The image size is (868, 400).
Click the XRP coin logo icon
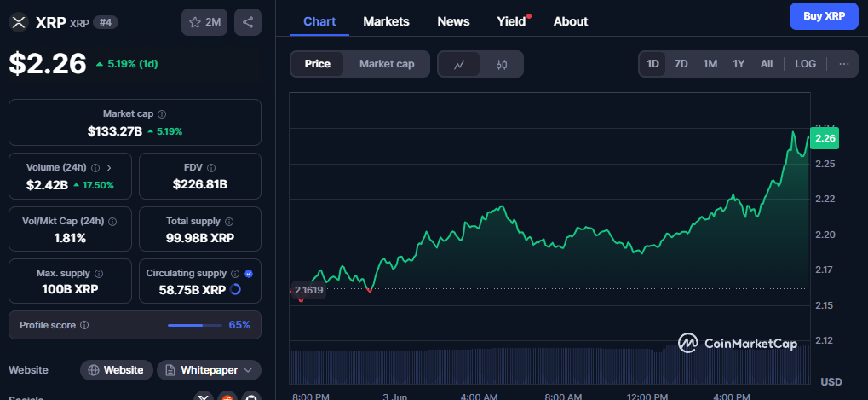pyautogui.click(x=19, y=22)
